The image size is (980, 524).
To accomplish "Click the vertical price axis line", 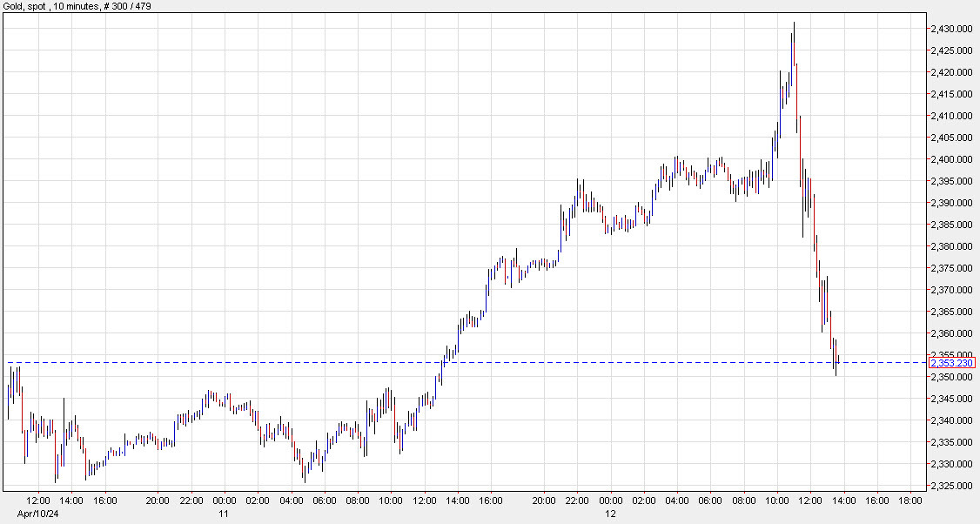I will pos(924,261).
